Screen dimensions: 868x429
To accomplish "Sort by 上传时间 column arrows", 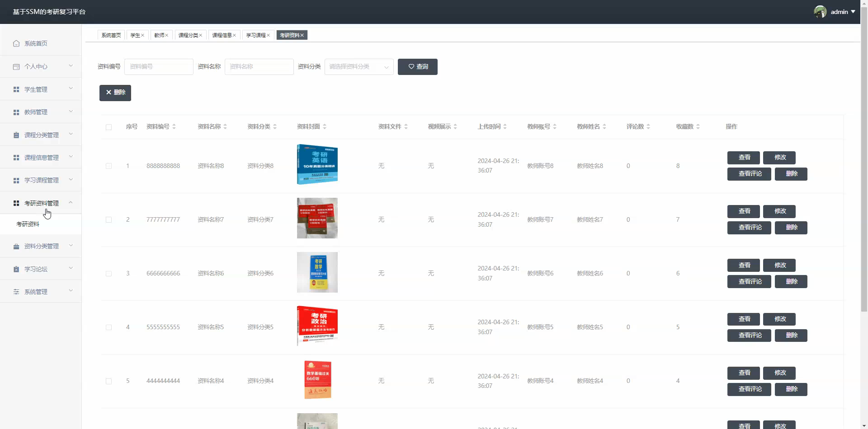I will [x=505, y=126].
